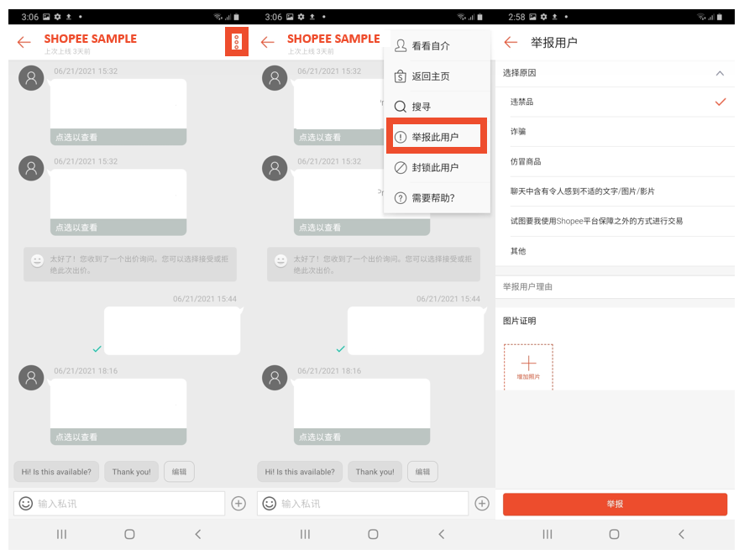Tap Android recents button on first screen
This screenshot has height=560, width=744.
tap(61, 534)
